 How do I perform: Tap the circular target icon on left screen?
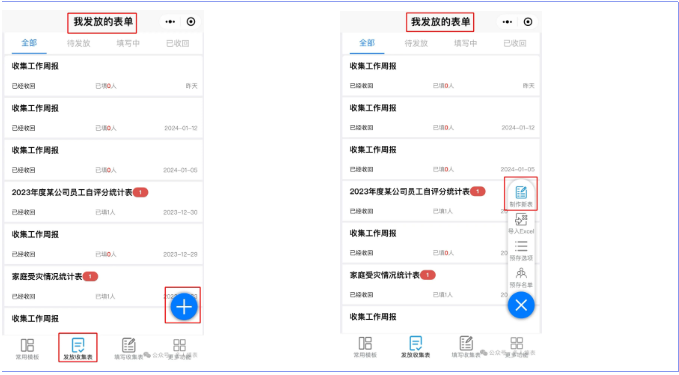point(191,22)
